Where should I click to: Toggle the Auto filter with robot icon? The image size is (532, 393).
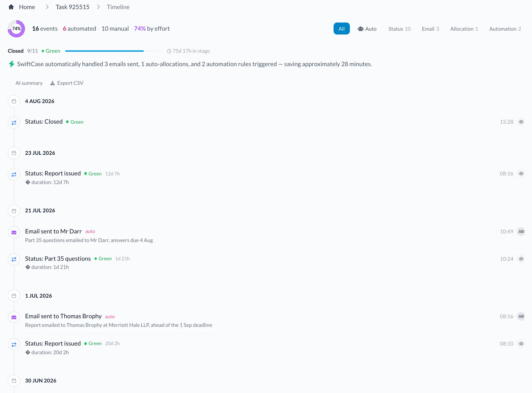pyautogui.click(x=367, y=29)
